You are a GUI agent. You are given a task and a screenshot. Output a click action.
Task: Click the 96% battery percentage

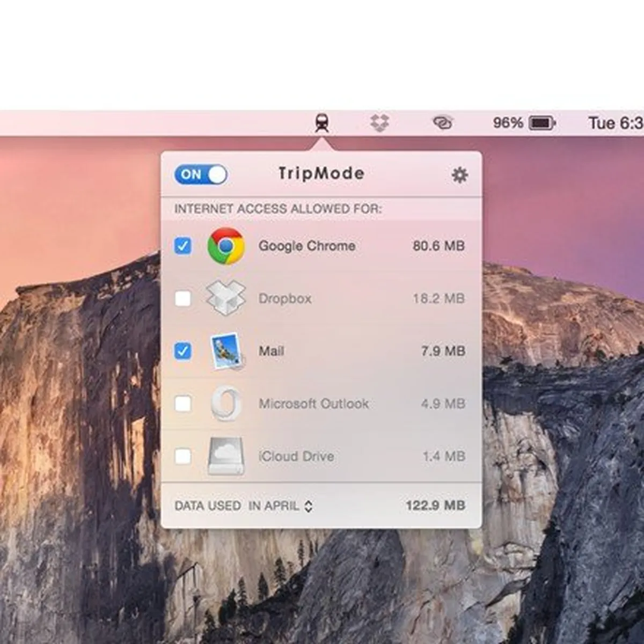[x=508, y=123]
